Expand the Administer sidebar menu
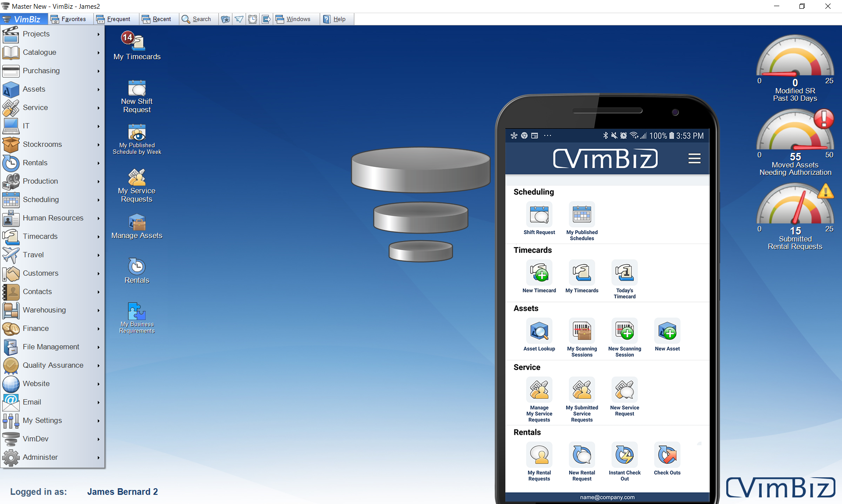 [x=40, y=457]
